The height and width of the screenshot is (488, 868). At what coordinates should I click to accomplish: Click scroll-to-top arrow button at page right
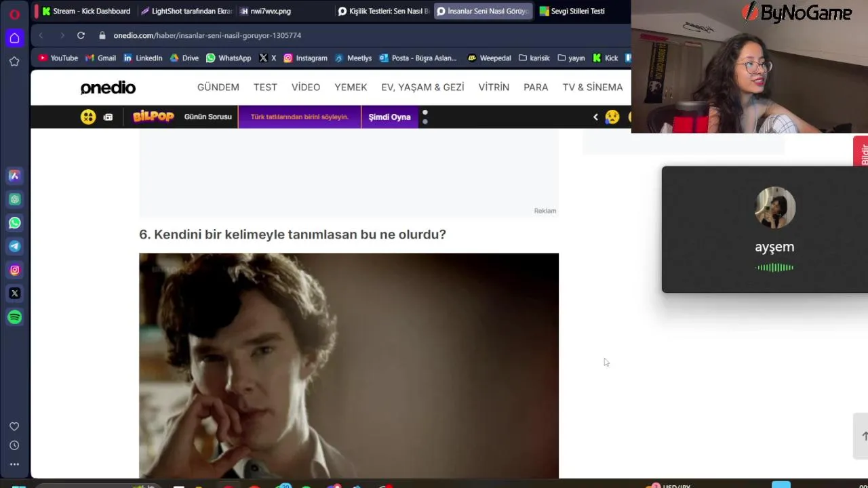863,436
